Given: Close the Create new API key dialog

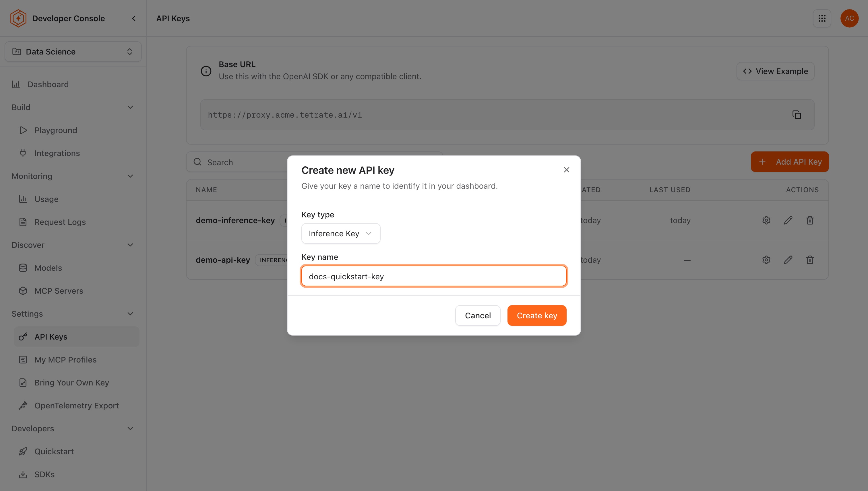Looking at the screenshot, I should point(566,169).
